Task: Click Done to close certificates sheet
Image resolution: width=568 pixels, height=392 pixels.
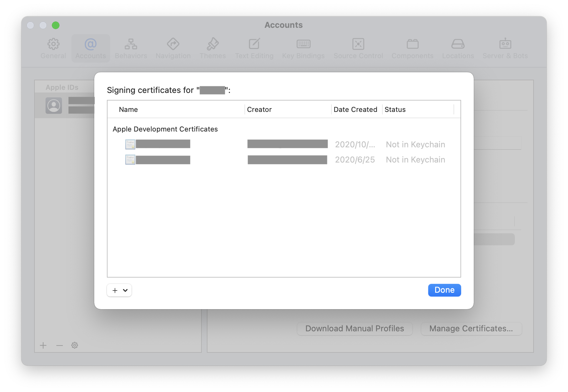Action: [x=444, y=290]
